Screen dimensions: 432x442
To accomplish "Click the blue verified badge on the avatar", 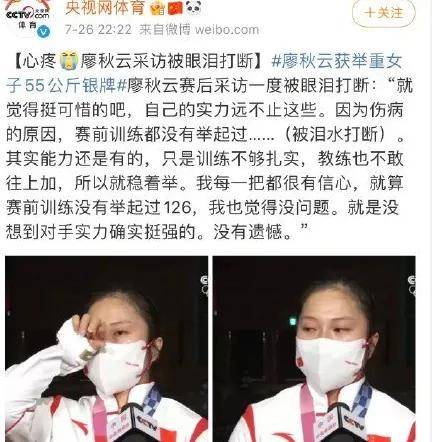I will pos(43,32).
